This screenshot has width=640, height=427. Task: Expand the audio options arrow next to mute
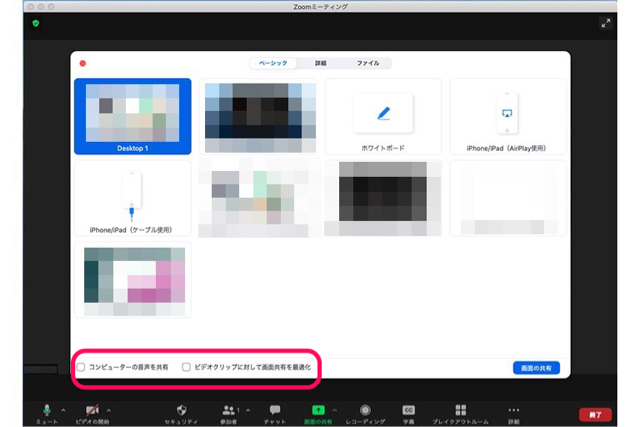point(63,410)
